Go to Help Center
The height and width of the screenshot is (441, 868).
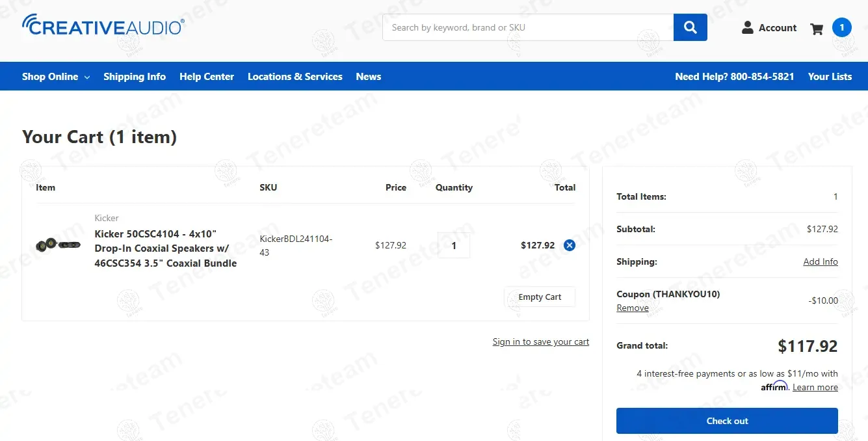point(207,77)
